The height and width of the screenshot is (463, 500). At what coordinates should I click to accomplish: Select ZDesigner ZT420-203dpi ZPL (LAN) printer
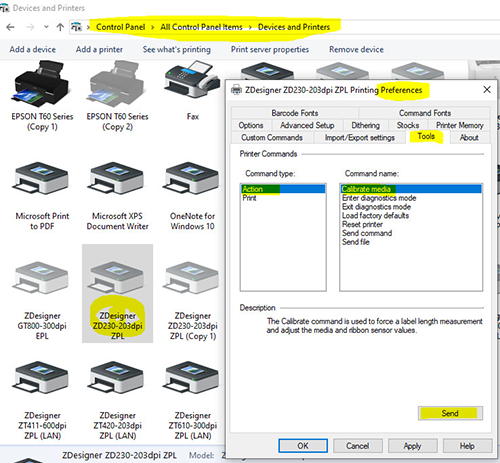pos(117,401)
